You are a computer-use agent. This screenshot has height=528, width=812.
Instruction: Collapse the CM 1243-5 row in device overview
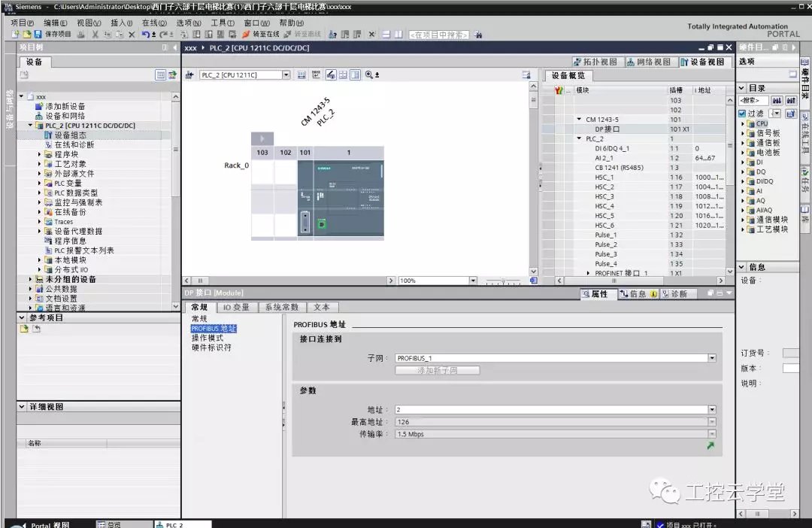(x=579, y=120)
